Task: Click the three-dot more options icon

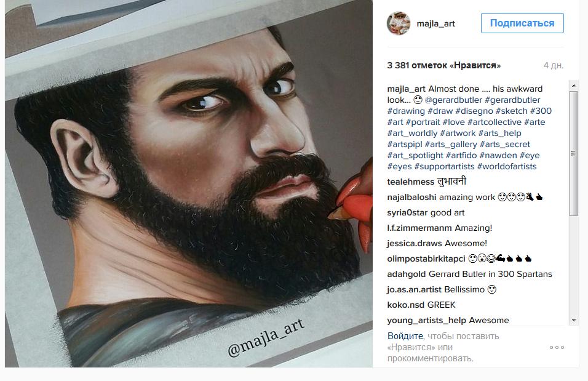Action: pyautogui.click(x=557, y=347)
